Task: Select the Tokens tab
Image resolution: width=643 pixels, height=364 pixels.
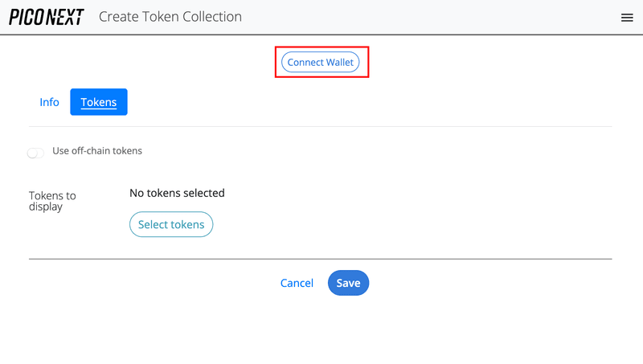Action: pyautogui.click(x=99, y=102)
